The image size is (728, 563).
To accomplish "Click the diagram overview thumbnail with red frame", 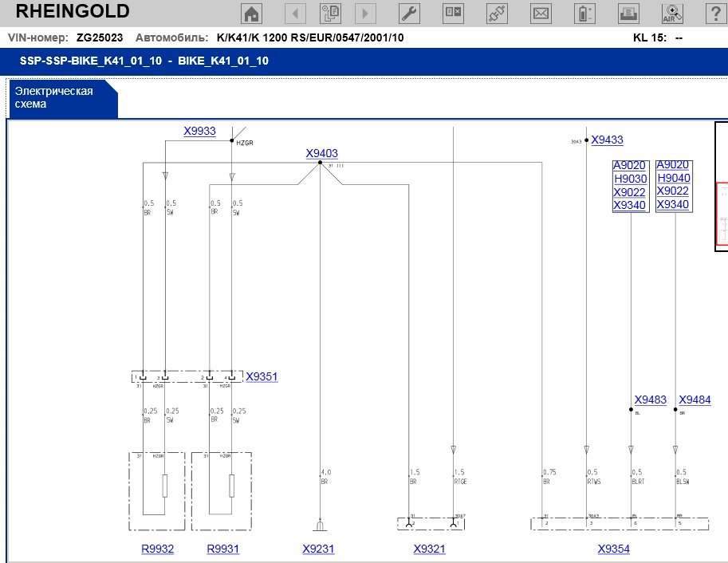I will (722, 214).
